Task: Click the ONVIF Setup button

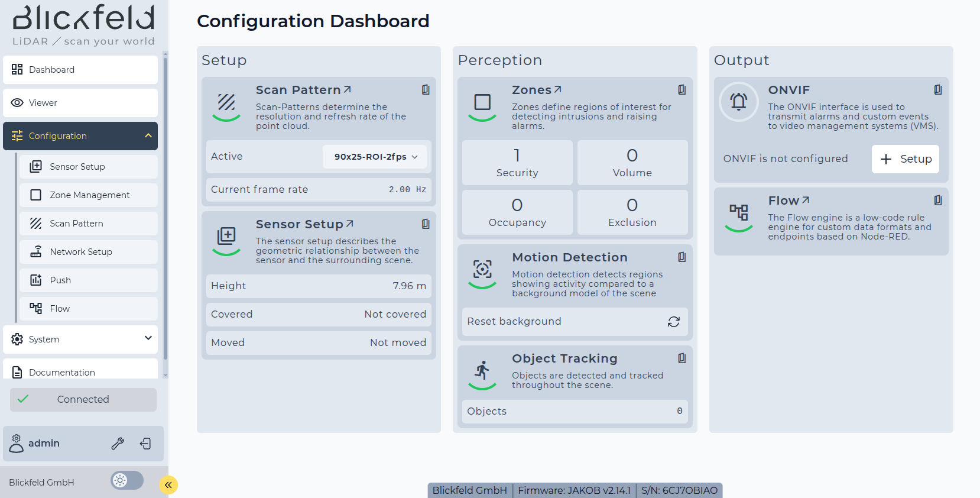Action: [x=905, y=159]
